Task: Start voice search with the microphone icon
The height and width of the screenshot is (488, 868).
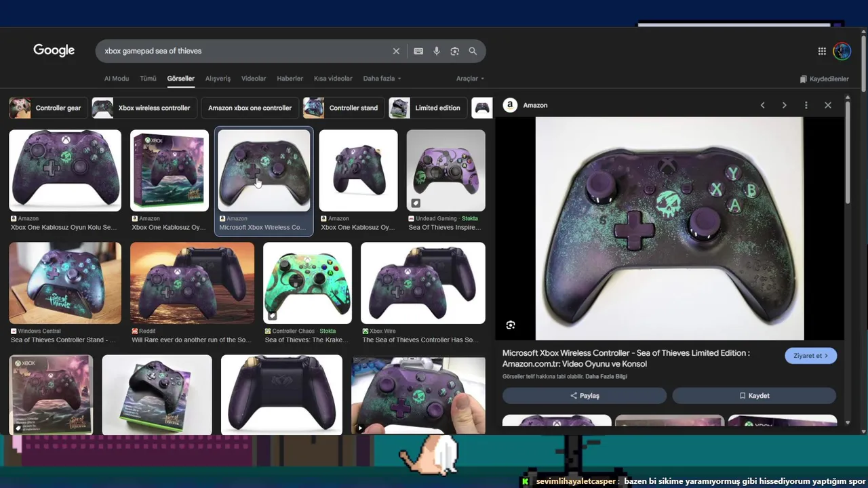Action: pyautogui.click(x=437, y=51)
